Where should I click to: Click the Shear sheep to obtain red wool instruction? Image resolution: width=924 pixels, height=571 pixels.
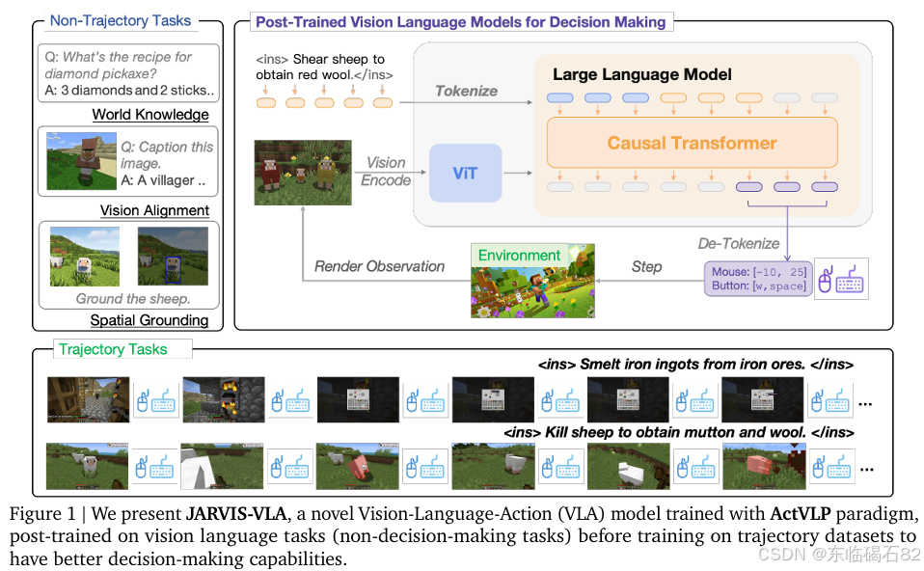point(324,67)
